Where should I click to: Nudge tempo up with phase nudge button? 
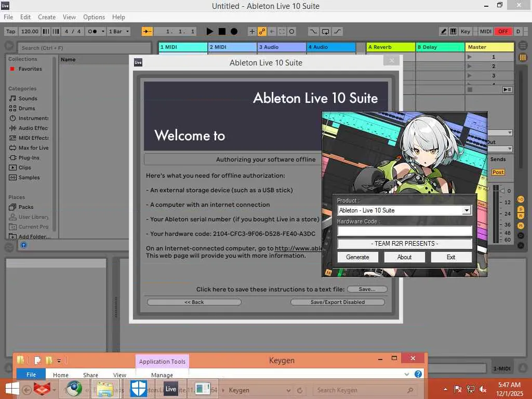(x=56, y=32)
